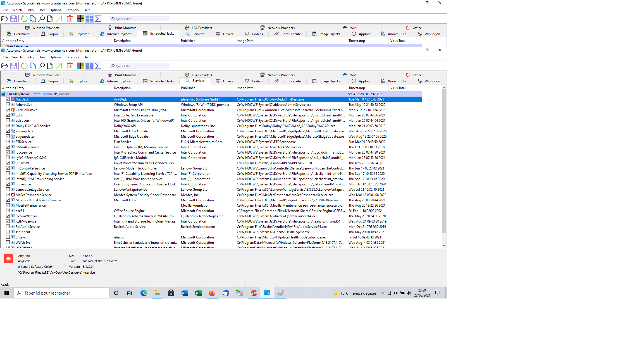Open the Category menu in back Autoruns window
The width and height of the screenshot is (644, 344).
pyautogui.click(x=72, y=10)
